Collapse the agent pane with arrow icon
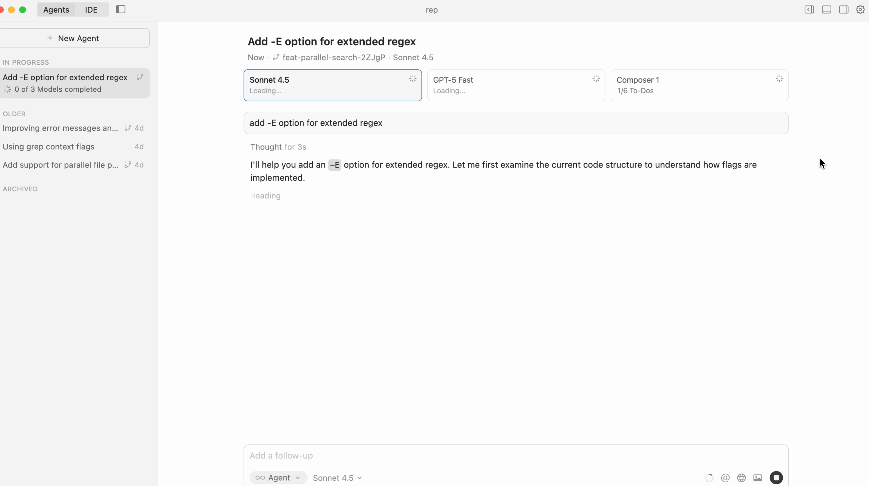This screenshot has height=486, width=869. (x=809, y=9)
